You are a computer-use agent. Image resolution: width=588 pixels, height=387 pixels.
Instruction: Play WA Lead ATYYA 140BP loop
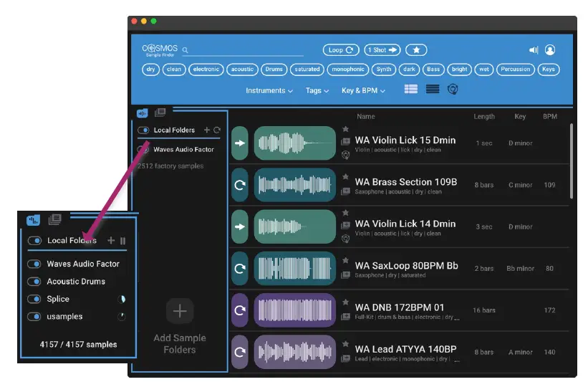[x=240, y=352]
